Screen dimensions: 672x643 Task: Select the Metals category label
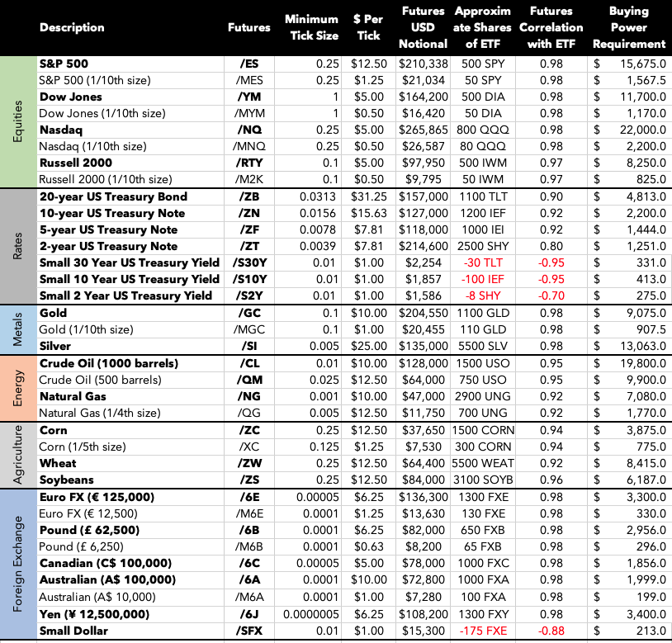click(17, 329)
